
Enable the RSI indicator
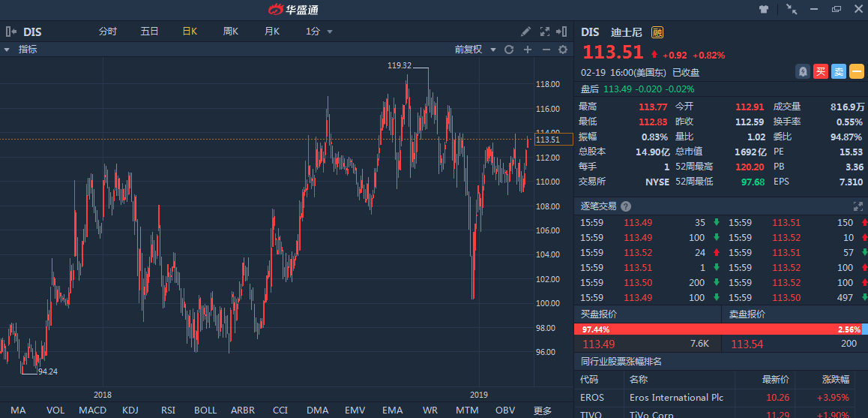click(x=168, y=410)
